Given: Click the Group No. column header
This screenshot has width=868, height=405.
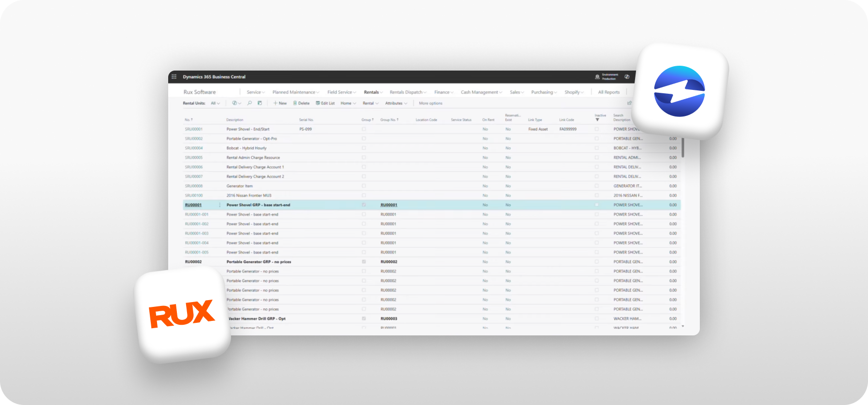Looking at the screenshot, I should tap(390, 120).
